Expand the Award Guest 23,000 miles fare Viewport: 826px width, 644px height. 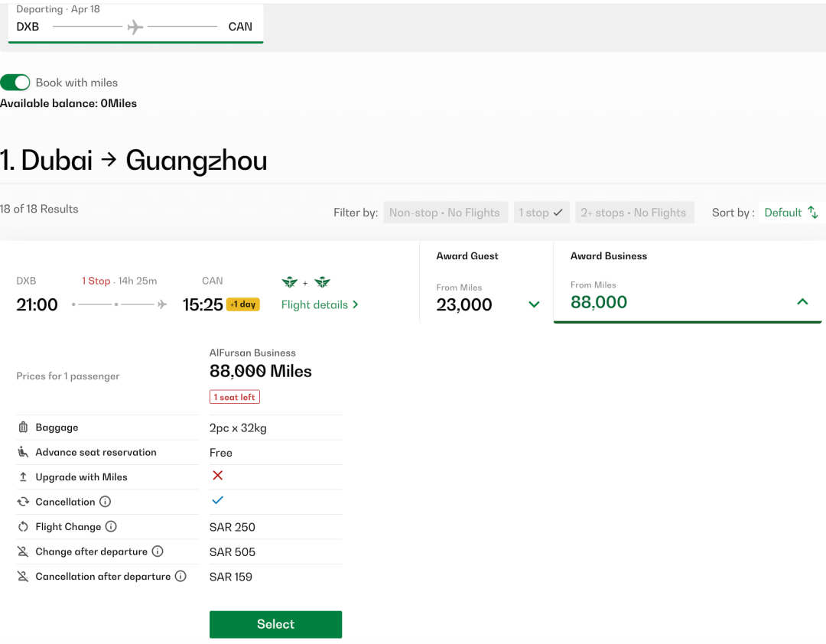click(x=486, y=282)
